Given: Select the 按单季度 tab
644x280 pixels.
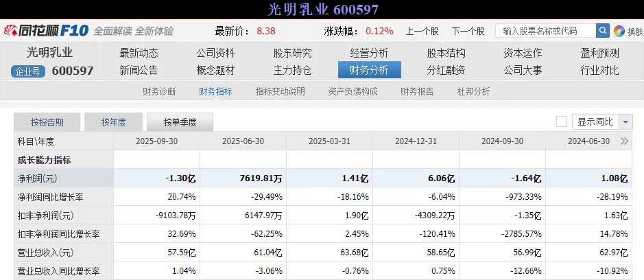Looking at the screenshot, I should [x=180, y=122].
